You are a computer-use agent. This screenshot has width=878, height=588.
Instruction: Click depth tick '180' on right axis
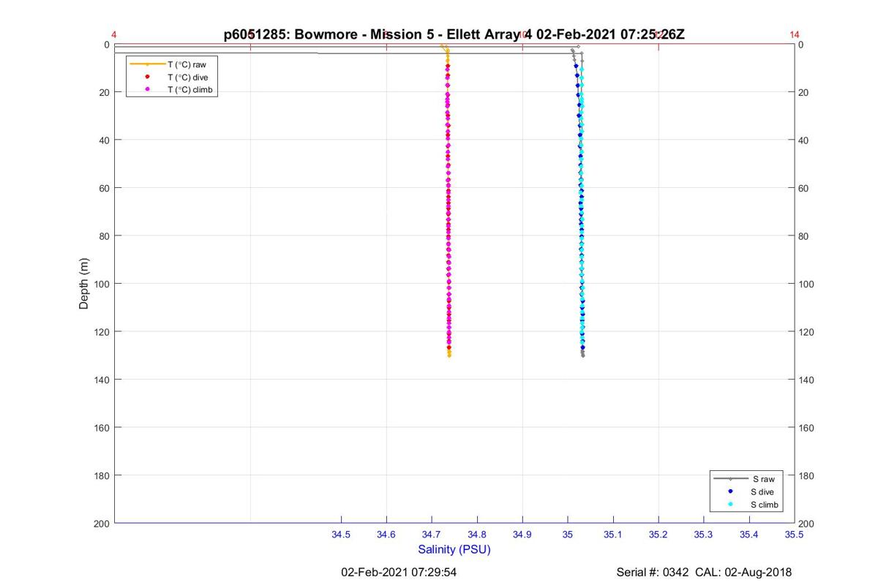[x=807, y=475]
